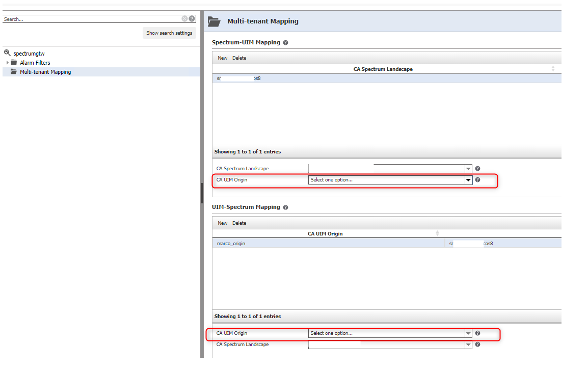588x369 pixels.
Task: Click help icon next to upper CA Spectrum Landscape dropdown
Action: point(477,169)
